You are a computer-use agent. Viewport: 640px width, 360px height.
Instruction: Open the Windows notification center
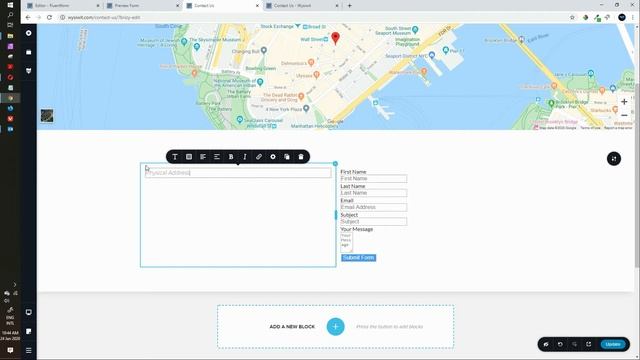10,350
